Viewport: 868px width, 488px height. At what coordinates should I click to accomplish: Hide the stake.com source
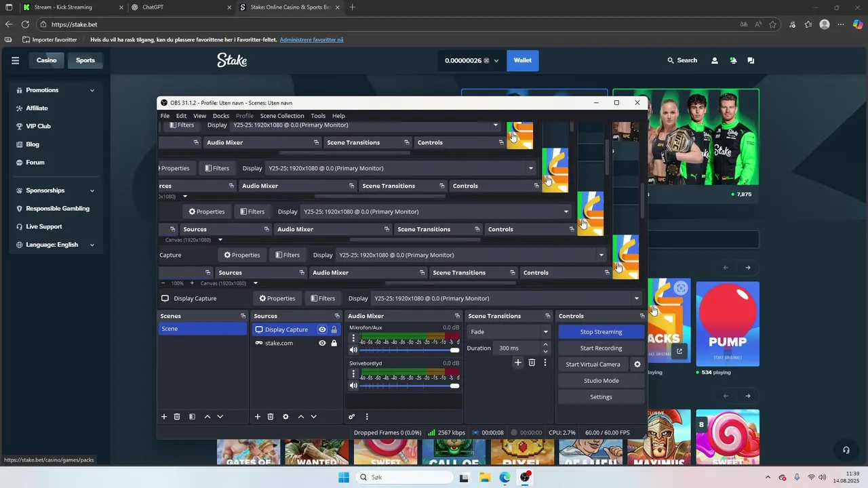tap(322, 343)
